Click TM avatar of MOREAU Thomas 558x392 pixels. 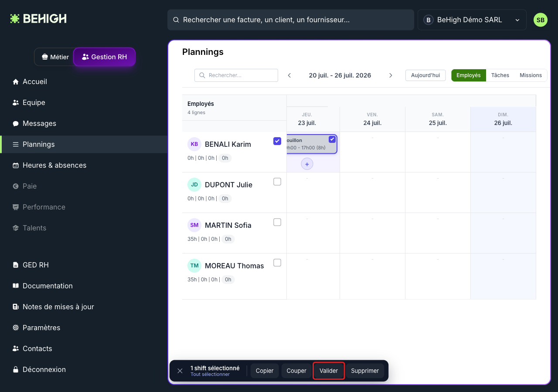[194, 266]
